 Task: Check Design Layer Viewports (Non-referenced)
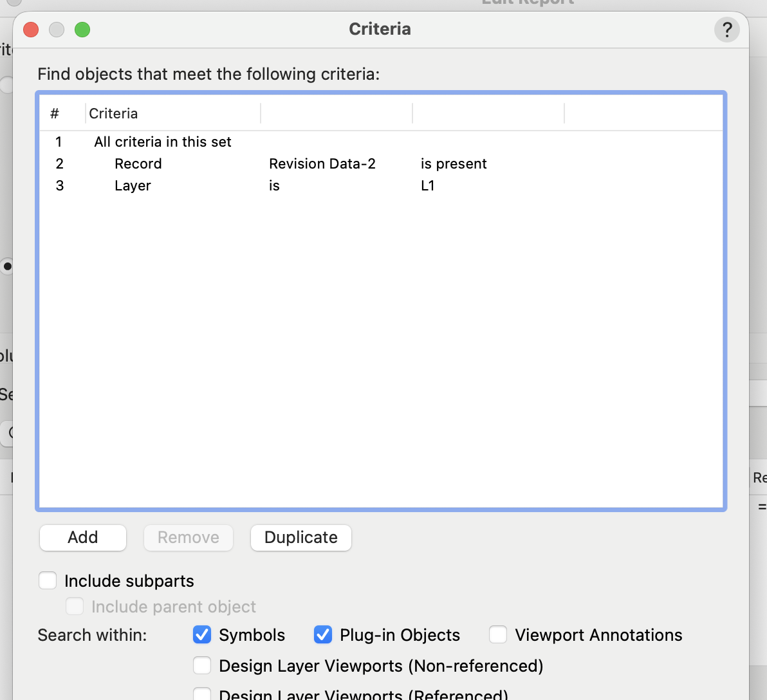point(202,665)
